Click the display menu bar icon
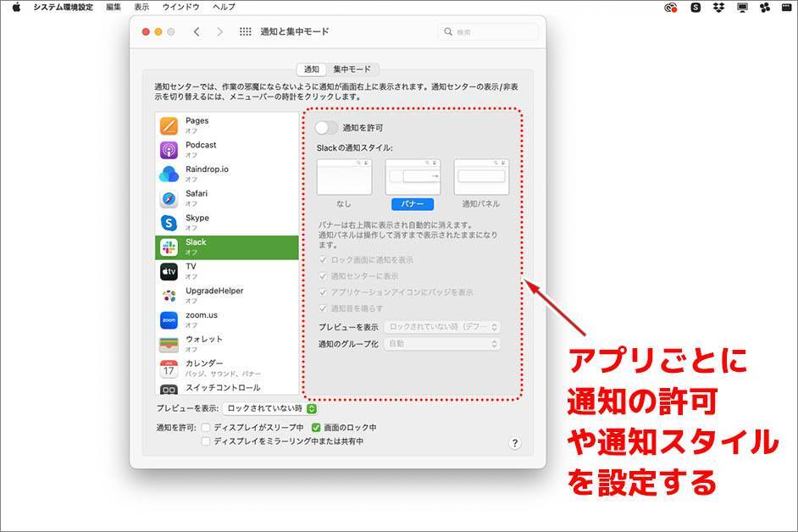The image size is (798, 532). [743, 7]
